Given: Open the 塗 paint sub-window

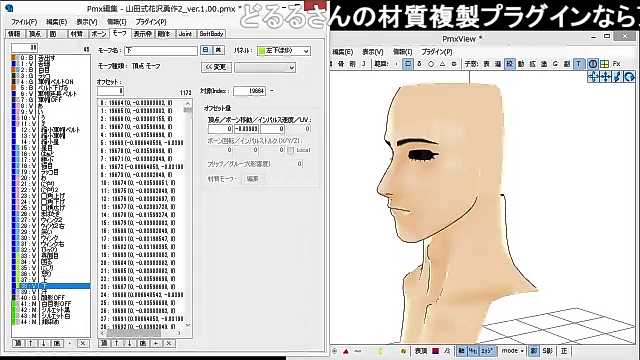Looking at the screenshot, I should (x=544, y=64).
